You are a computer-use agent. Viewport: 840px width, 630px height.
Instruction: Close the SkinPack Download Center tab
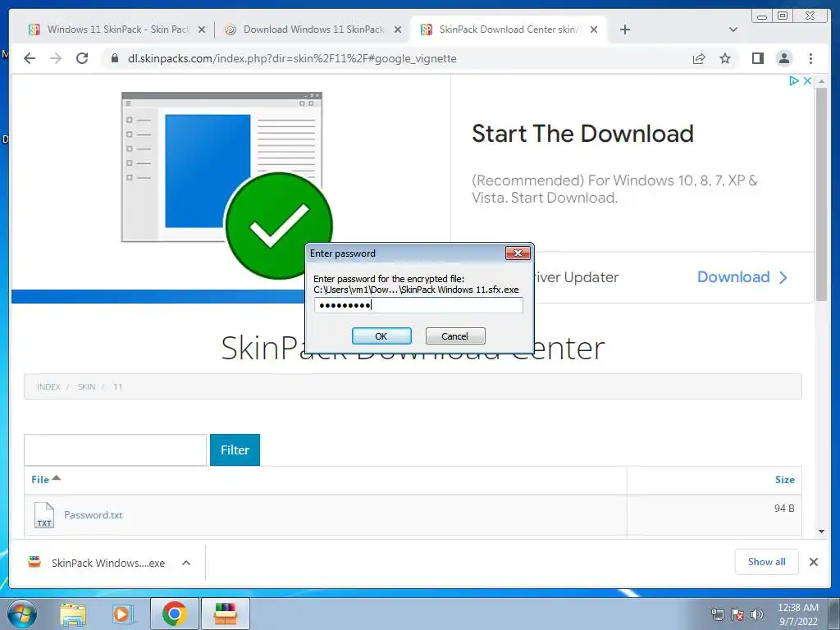(594, 30)
